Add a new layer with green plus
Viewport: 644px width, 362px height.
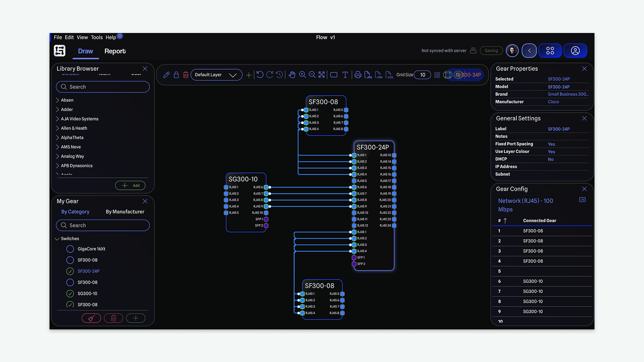(x=249, y=75)
